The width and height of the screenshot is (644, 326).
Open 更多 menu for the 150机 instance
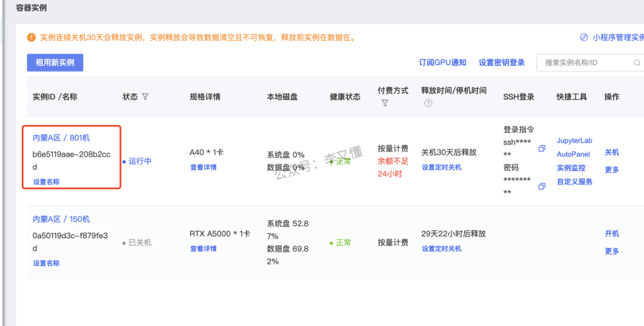coord(612,251)
